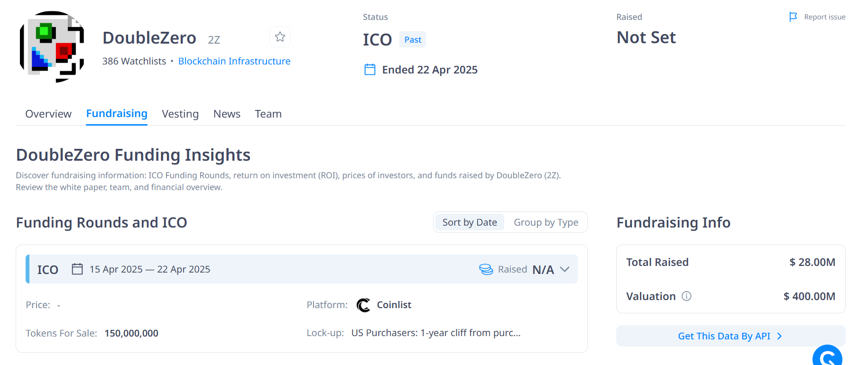Collapse the ICO round chevron
868x365 pixels.
(x=564, y=269)
